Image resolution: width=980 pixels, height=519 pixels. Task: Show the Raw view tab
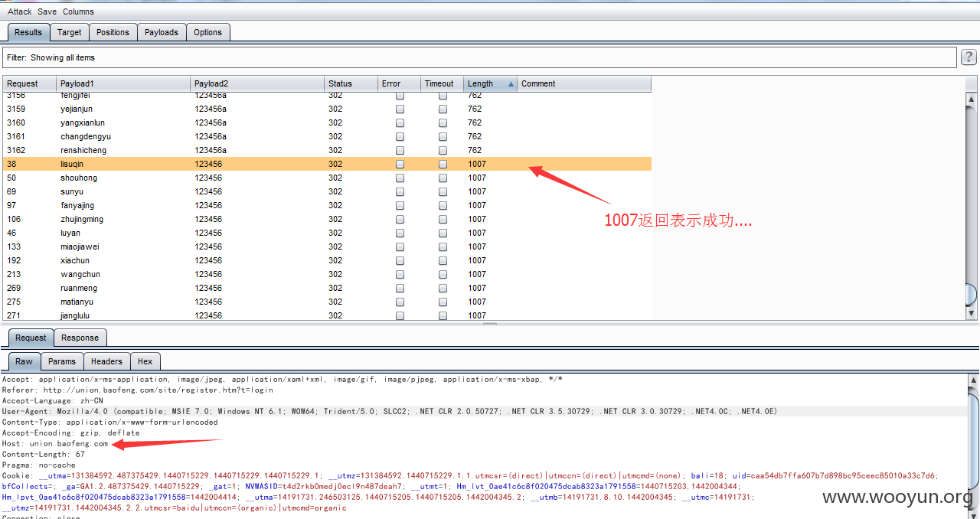point(24,361)
